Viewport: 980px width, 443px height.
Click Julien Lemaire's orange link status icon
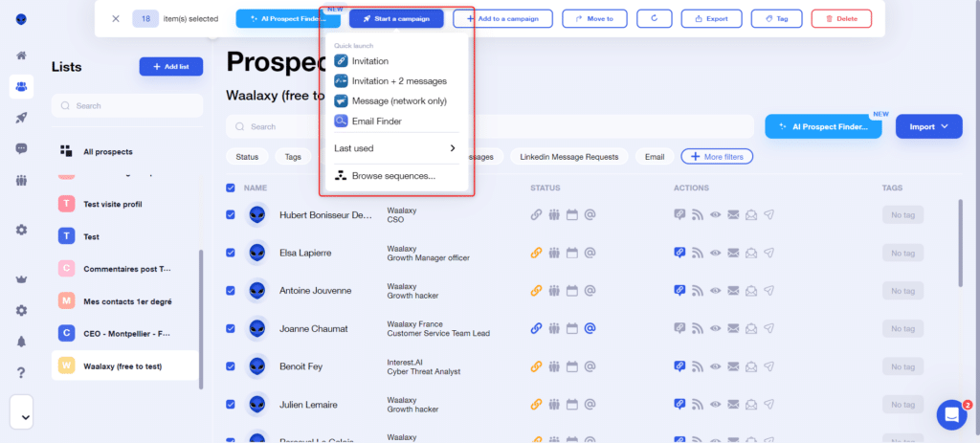[536, 405]
